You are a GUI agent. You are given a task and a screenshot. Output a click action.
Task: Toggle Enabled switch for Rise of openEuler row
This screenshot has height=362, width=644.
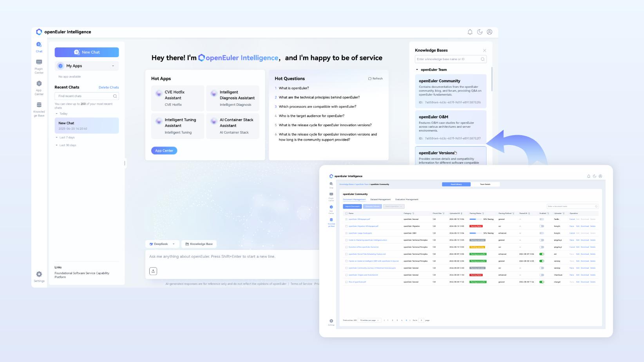(542, 282)
